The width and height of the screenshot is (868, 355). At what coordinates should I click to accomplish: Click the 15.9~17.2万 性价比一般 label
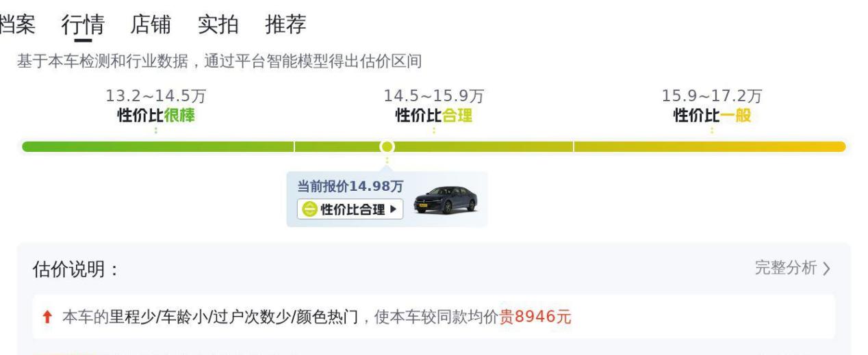pyautogui.click(x=712, y=106)
